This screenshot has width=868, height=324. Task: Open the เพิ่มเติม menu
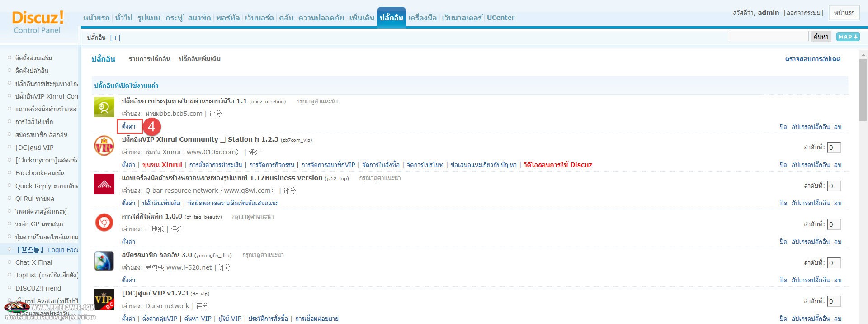(362, 18)
